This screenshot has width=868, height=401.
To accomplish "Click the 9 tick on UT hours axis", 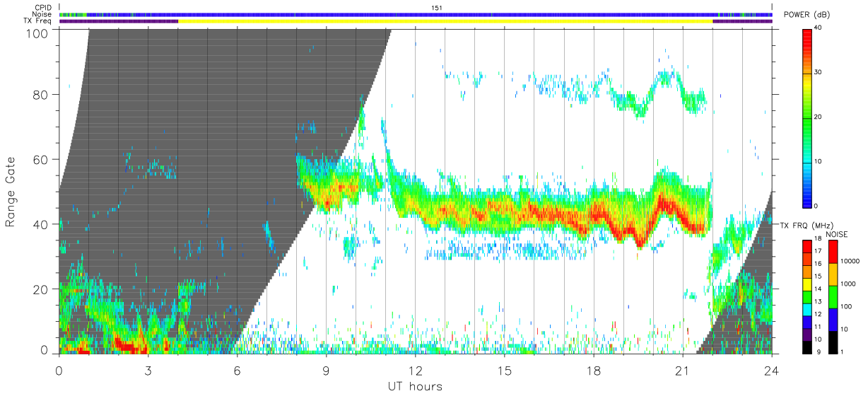I will 327,371.
